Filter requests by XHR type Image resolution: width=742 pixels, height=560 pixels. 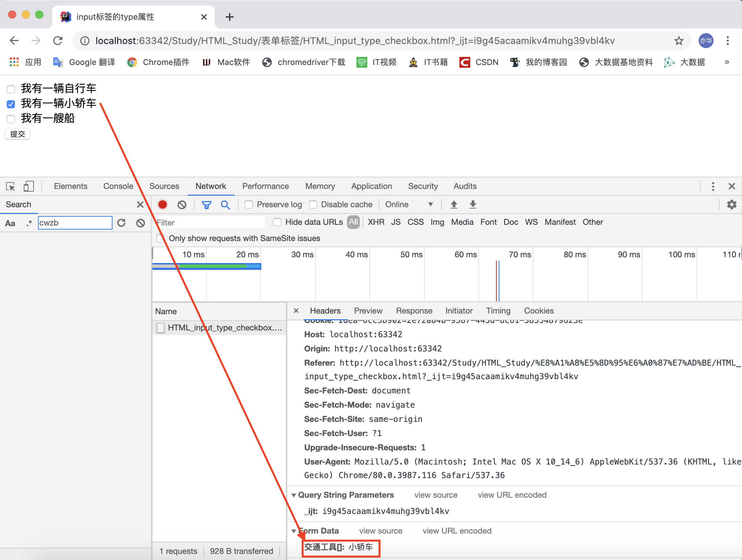click(x=376, y=222)
